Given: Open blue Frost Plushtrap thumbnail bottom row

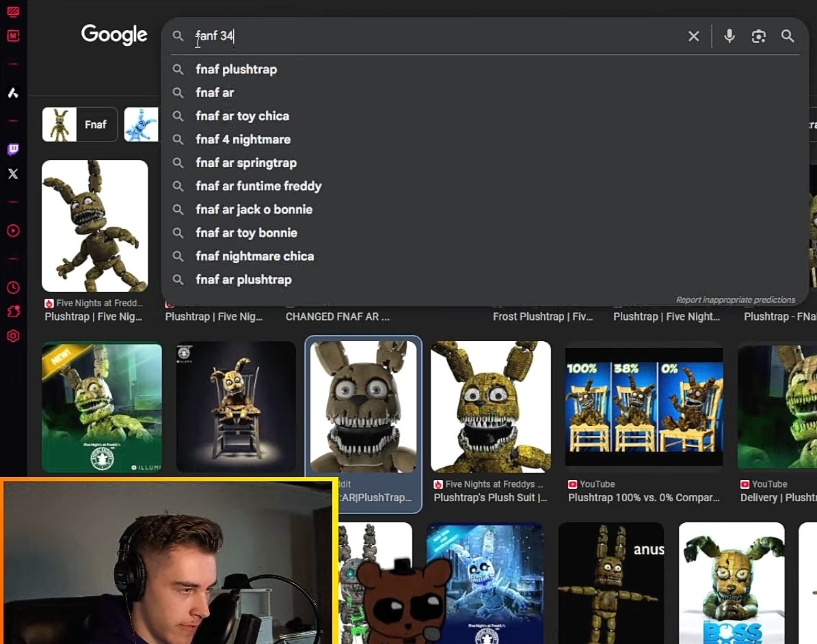Looking at the screenshot, I should [485, 583].
